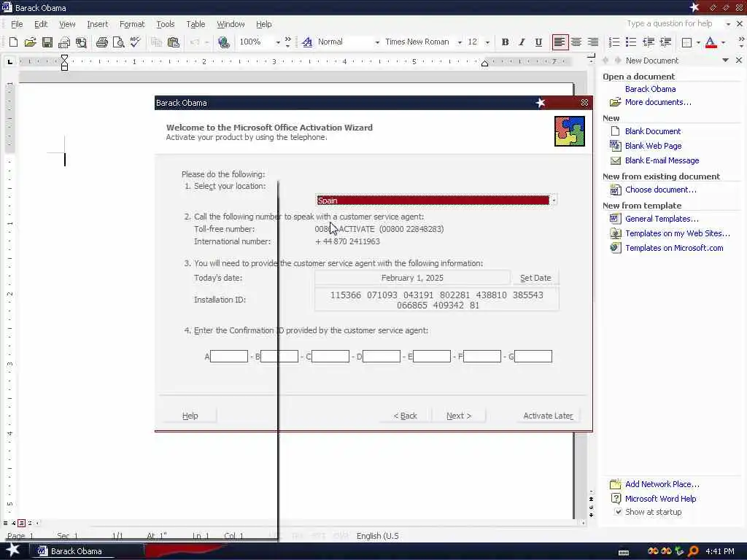Click the Open folder toolbar icon
Viewport: 747px width, 560px height.
30,42
